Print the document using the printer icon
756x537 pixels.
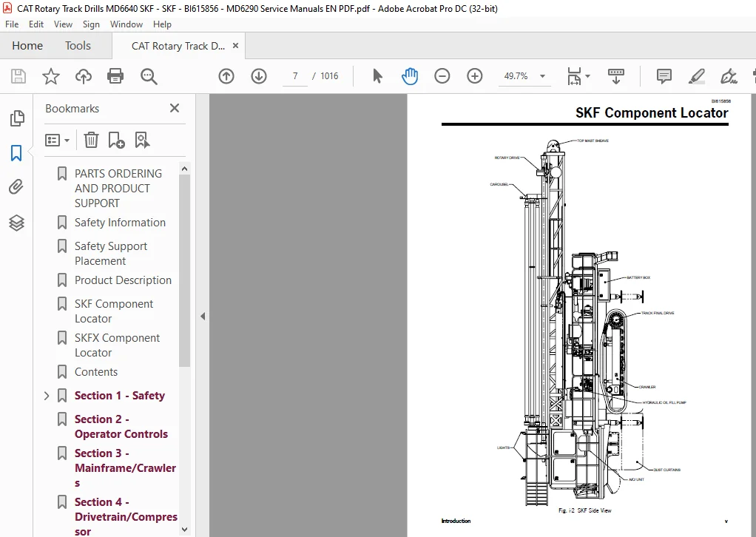pyautogui.click(x=115, y=76)
